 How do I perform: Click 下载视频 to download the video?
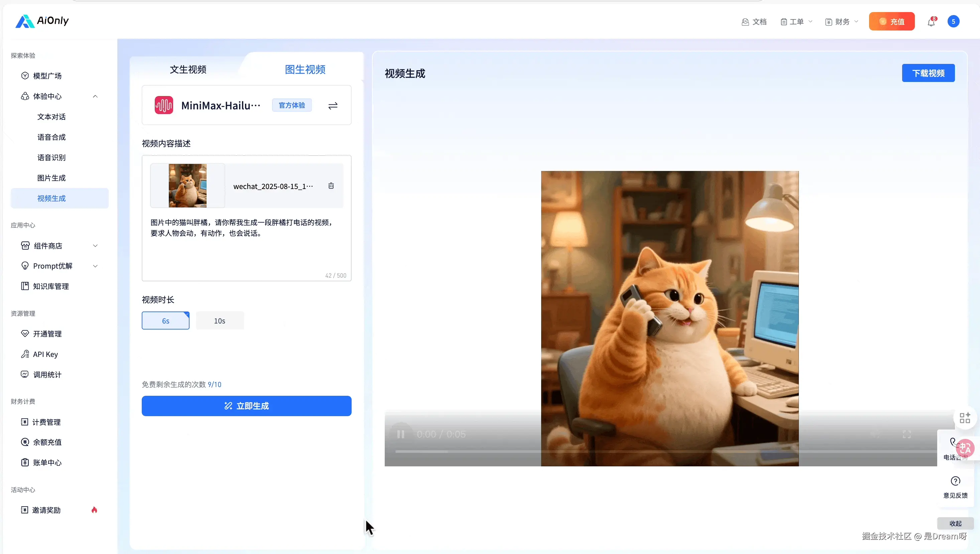tap(928, 73)
